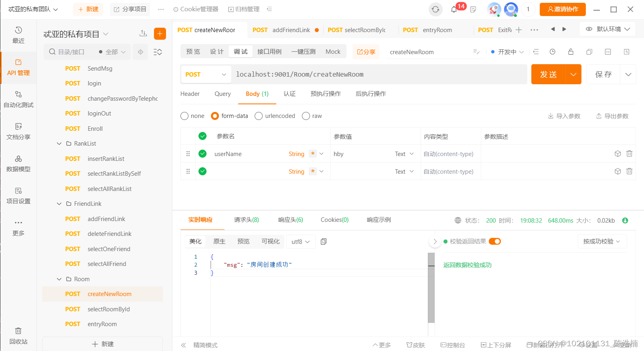Click the request URL input field
The width and height of the screenshot is (644, 351).
point(379,74)
